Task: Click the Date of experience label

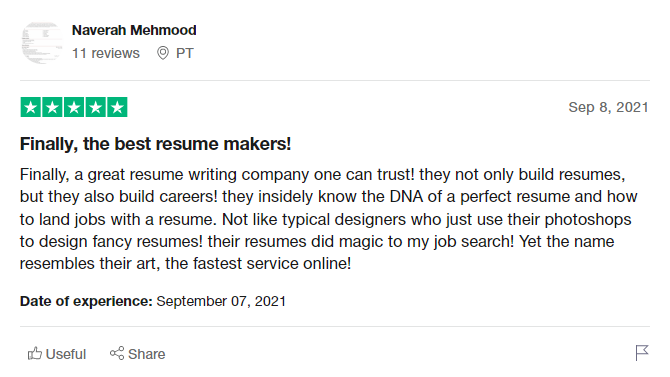Action: (86, 301)
